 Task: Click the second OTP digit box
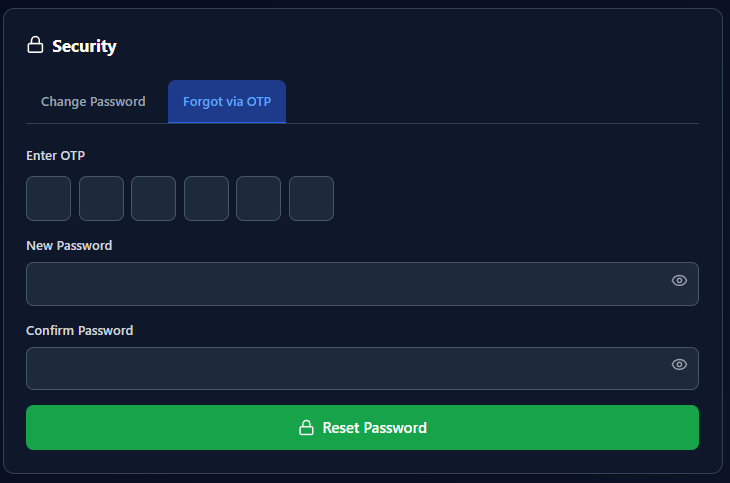101,198
